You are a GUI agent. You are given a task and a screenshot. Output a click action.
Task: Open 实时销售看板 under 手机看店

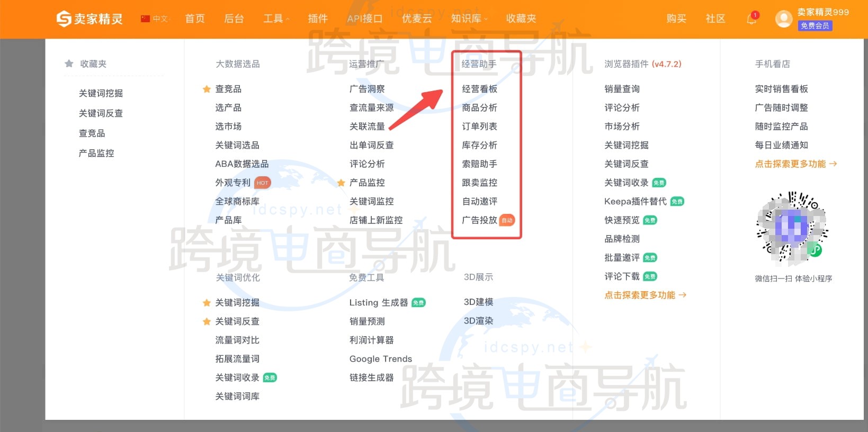click(x=782, y=89)
